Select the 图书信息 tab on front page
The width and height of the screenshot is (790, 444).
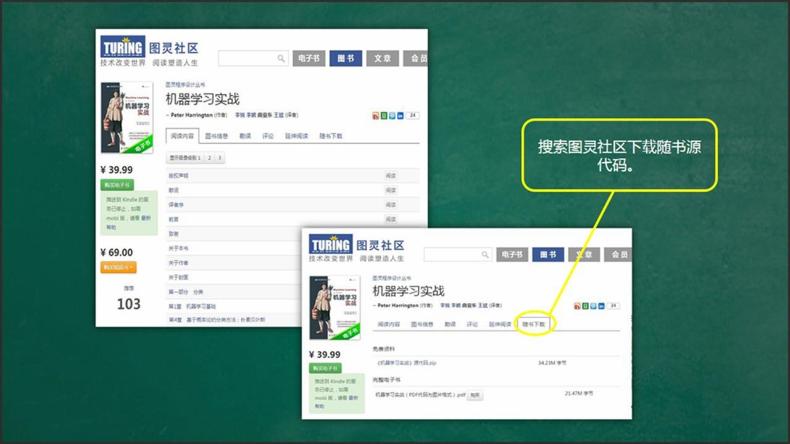pyautogui.click(x=422, y=324)
